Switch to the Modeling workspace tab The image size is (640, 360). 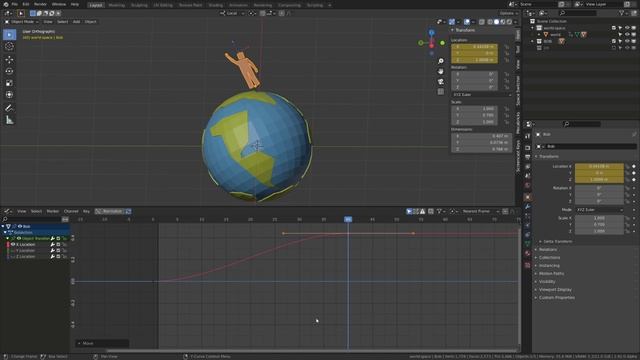click(117, 5)
